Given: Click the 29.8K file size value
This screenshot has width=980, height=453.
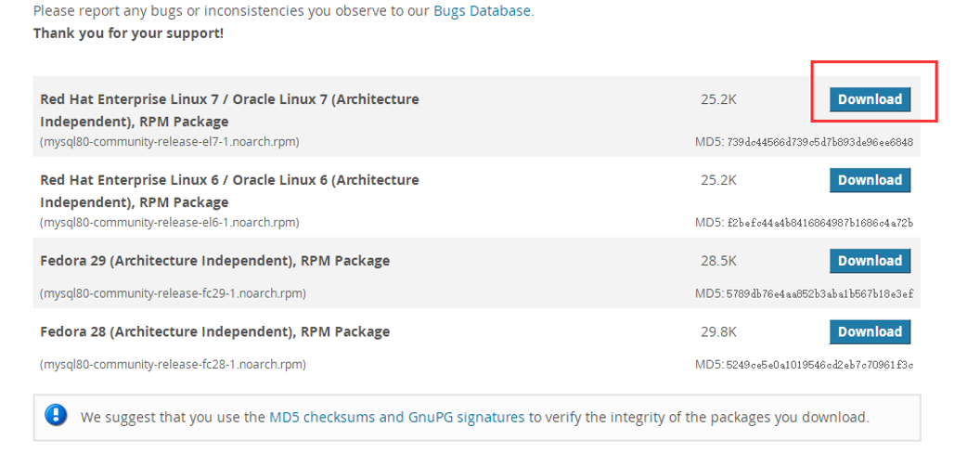Looking at the screenshot, I should [718, 331].
